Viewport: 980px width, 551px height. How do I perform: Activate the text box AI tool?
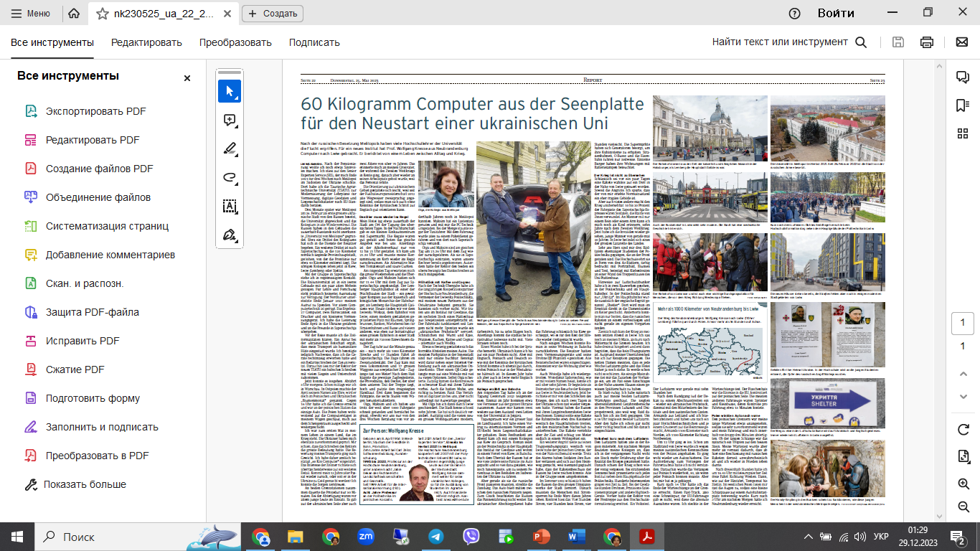pos(230,206)
